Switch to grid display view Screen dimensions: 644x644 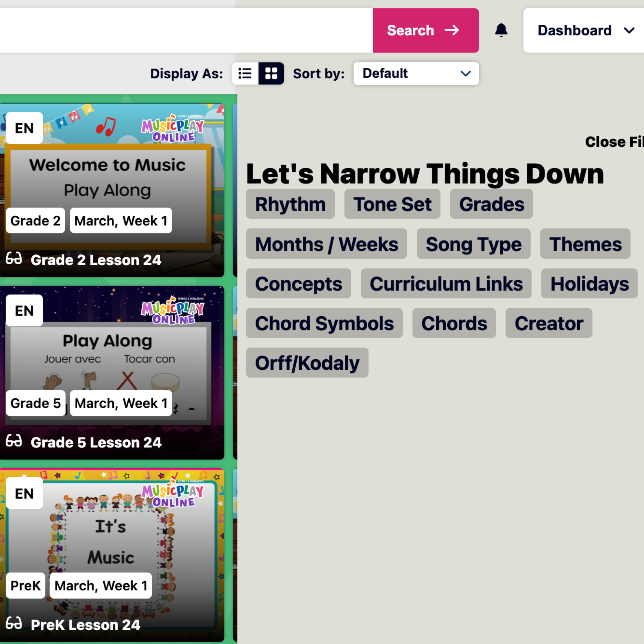point(271,73)
